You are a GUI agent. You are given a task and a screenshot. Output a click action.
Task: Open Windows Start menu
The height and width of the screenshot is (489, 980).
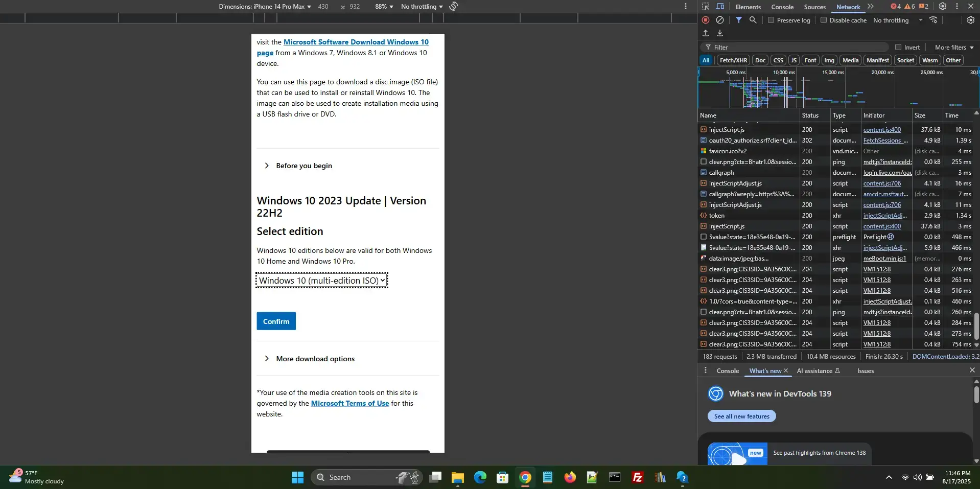pos(297,477)
